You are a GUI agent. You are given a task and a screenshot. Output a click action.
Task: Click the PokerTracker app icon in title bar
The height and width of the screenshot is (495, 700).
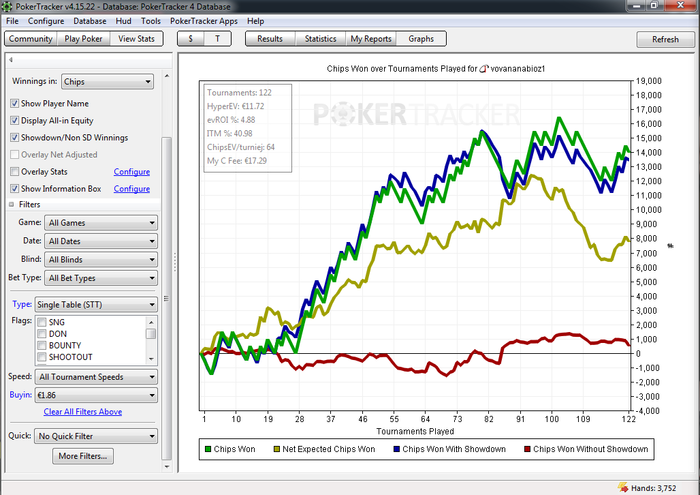[7, 6]
